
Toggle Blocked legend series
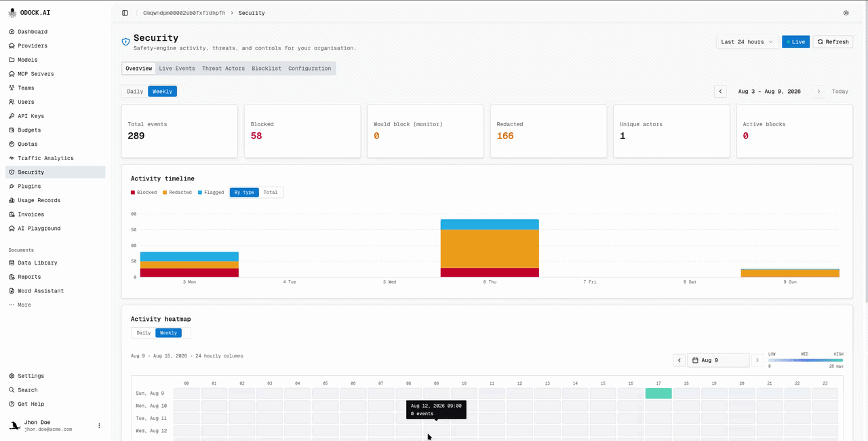(144, 192)
